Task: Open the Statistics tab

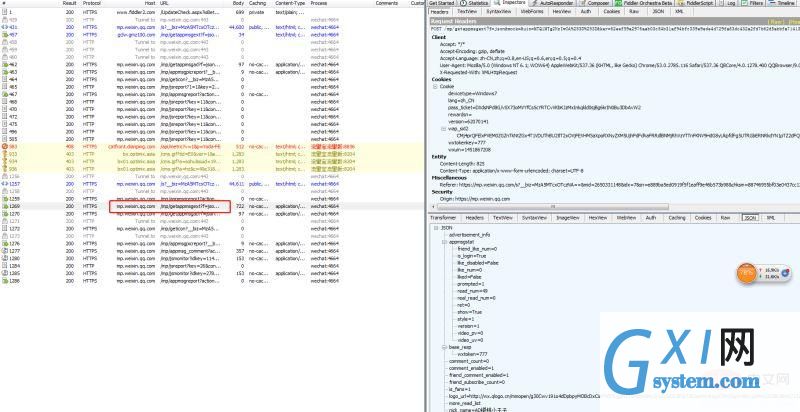Action: click(474, 3)
